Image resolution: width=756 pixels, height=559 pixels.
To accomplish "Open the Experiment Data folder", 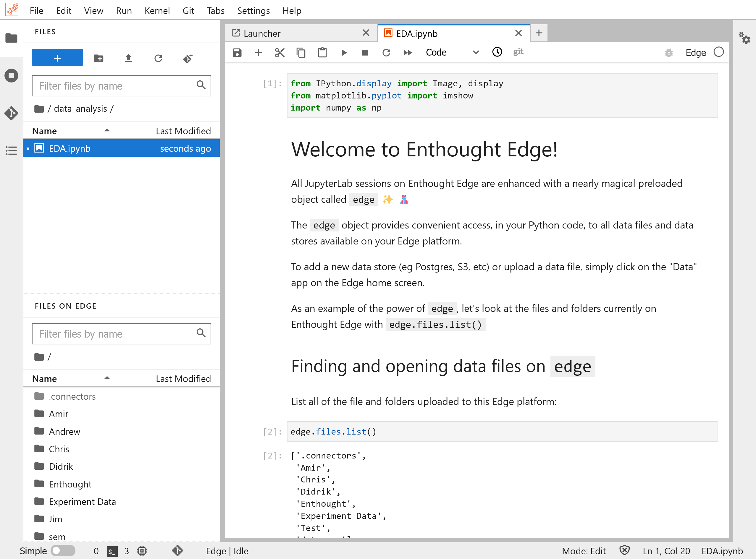I will point(121,501).
